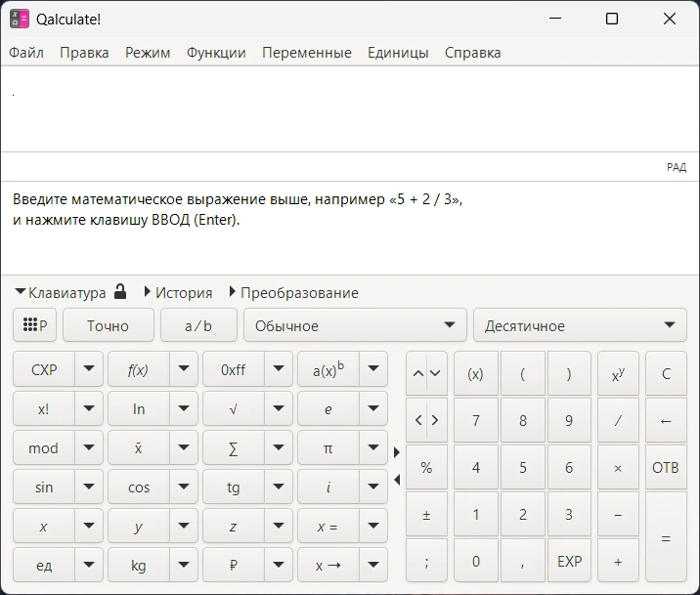Image resolution: width=700 pixels, height=595 pixels.
Task: Open the Десятичное number base dropdown
Action: (x=580, y=325)
